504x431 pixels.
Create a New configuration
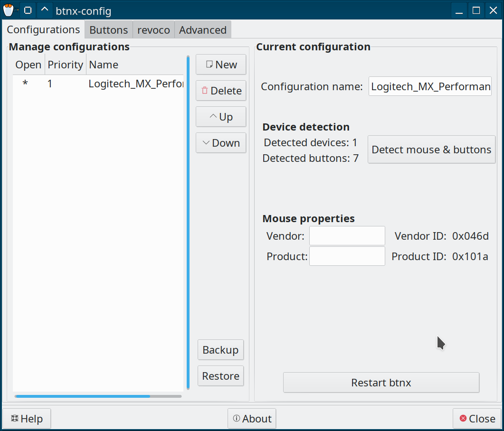click(x=221, y=65)
